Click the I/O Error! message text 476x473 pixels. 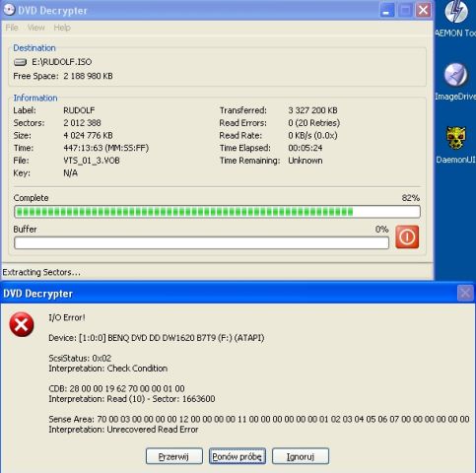click(67, 317)
